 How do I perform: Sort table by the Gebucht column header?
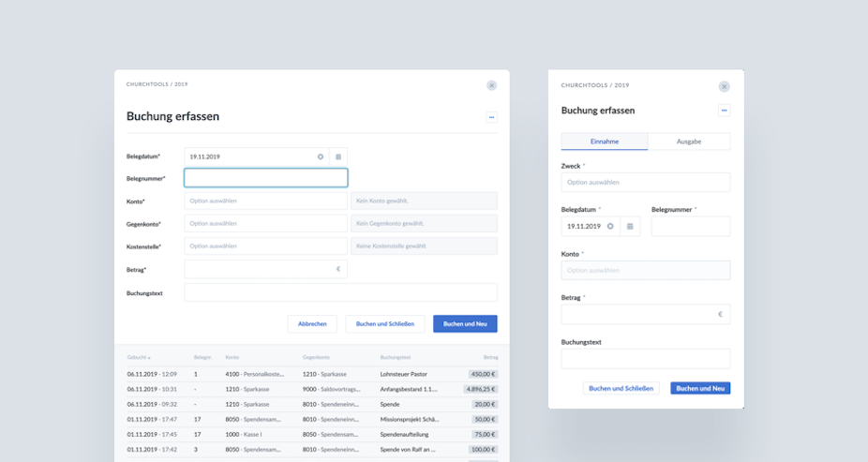click(139, 357)
